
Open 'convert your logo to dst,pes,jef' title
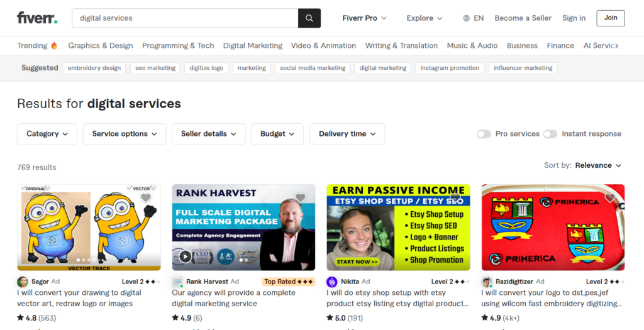click(551, 299)
